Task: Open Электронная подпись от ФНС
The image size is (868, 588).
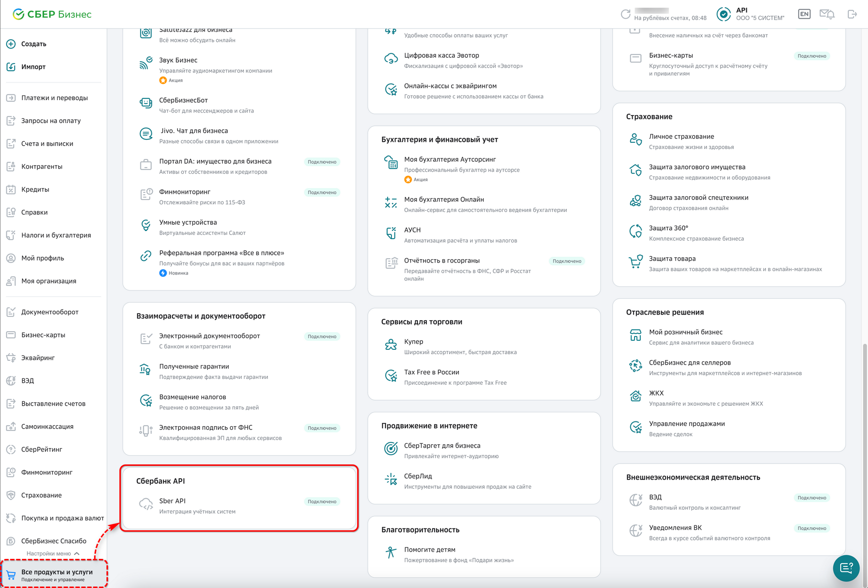Action: (239, 432)
